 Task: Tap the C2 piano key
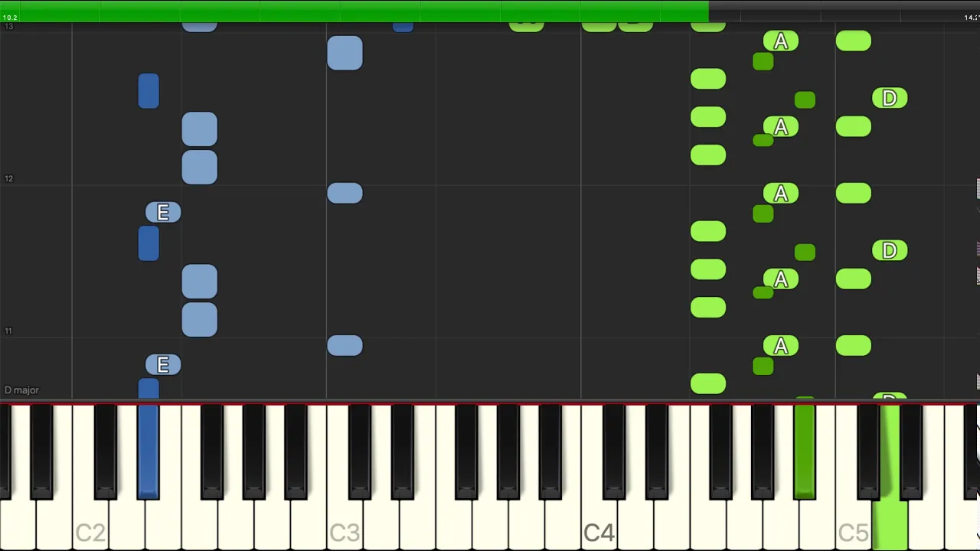click(x=90, y=528)
